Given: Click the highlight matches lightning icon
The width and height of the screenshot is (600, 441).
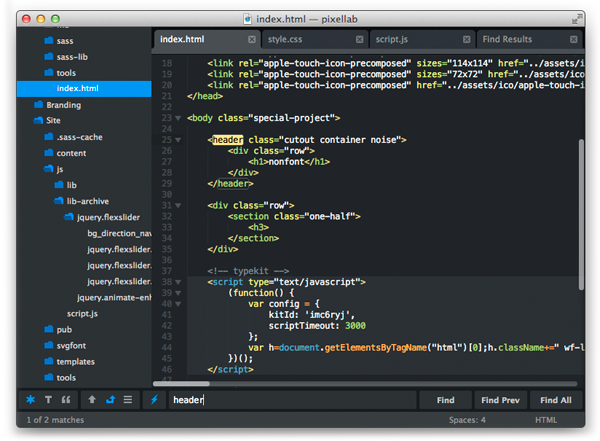Looking at the screenshot, I should tap(155, 400).
